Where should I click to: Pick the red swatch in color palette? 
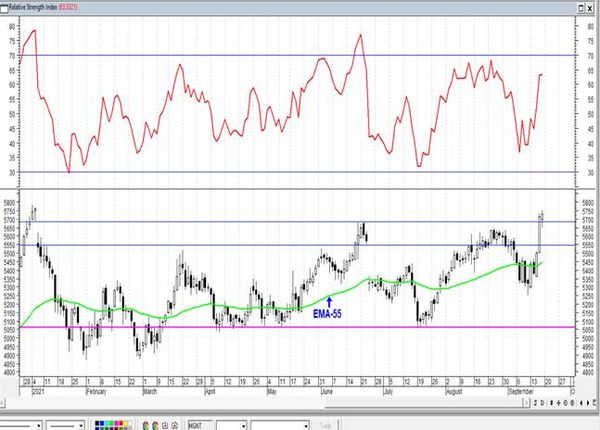click(x=121, y=423)
